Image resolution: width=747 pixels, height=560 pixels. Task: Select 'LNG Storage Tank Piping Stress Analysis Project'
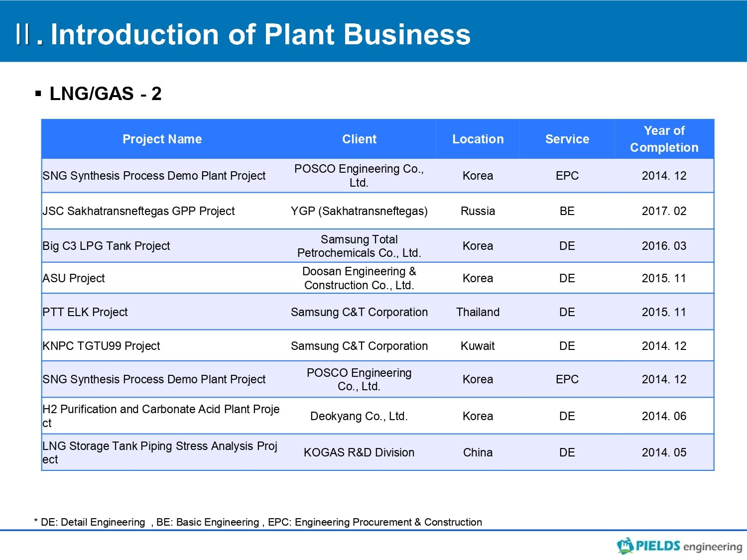pyautogui.click(x=160, y=452)
